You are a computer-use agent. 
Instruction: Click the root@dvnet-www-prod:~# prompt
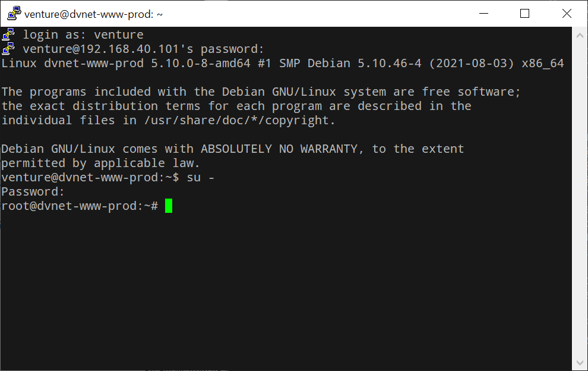pyautogui.click(x=80, y=206)
